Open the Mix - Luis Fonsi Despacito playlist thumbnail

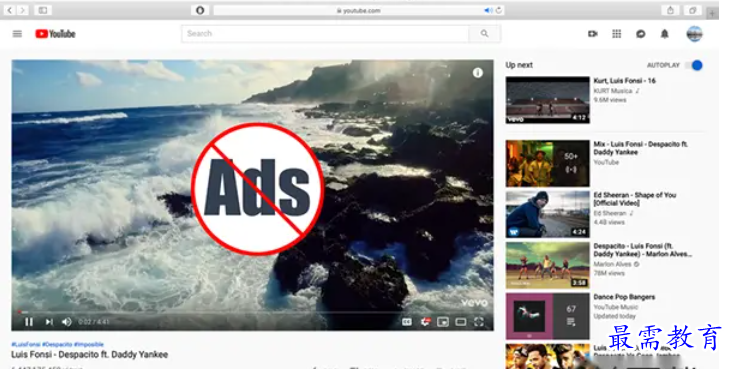[x=548, y=163]
